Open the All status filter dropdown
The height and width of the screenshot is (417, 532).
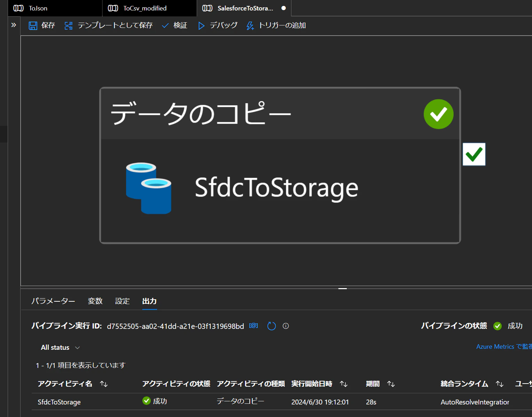60,348
